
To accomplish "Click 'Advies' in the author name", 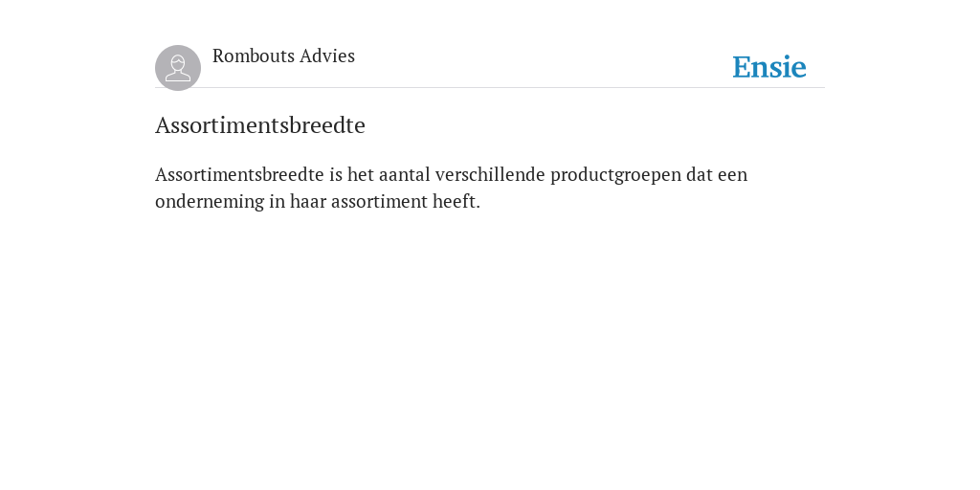I will tap(327, 56).
